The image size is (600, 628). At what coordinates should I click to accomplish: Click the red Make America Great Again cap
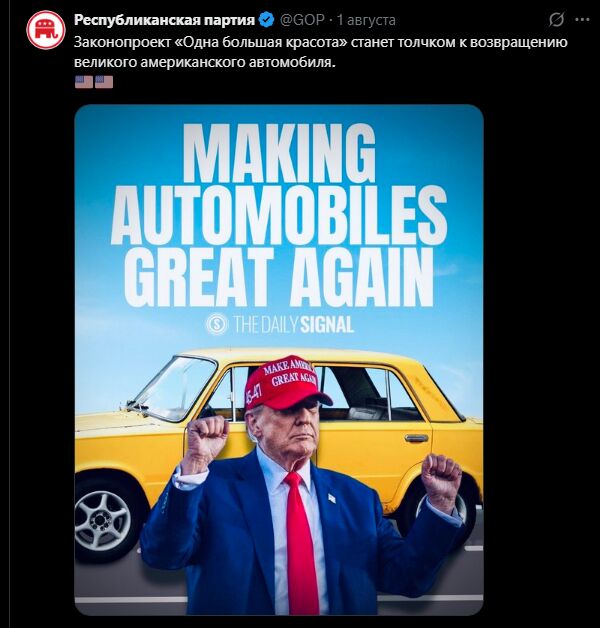(x=287, y=382)
